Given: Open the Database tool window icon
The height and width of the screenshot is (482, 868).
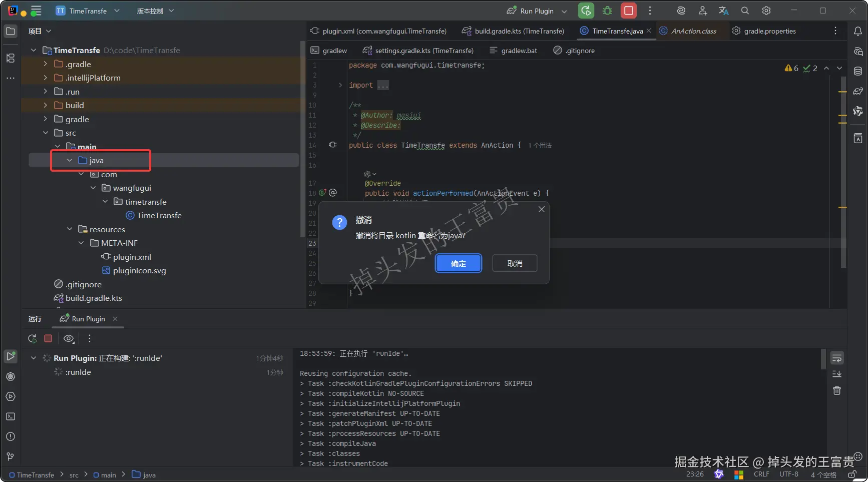Looking at the screenshot, I should [857, 71].
